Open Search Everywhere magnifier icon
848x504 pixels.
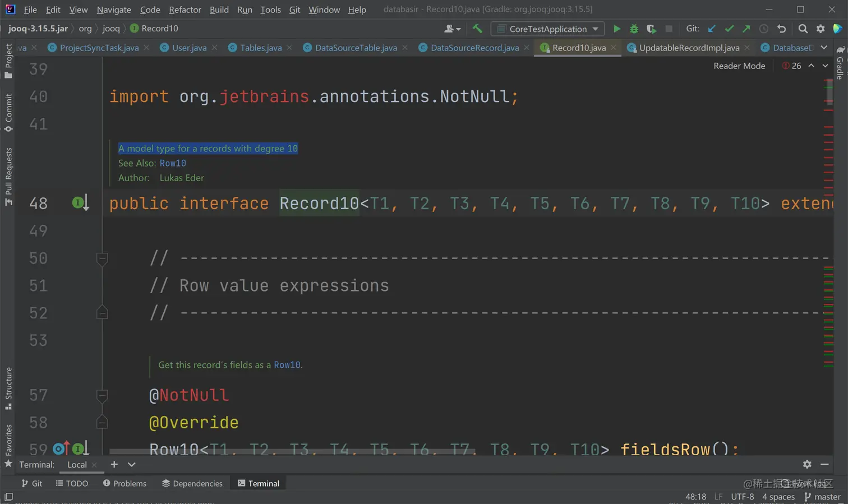(x=803, y=29)
